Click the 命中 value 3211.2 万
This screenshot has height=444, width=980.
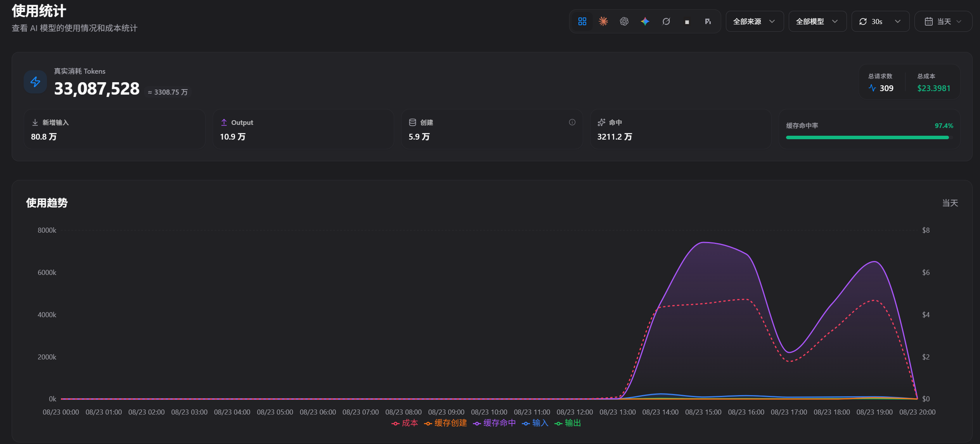pyautogui.click(x=615, y=137)
